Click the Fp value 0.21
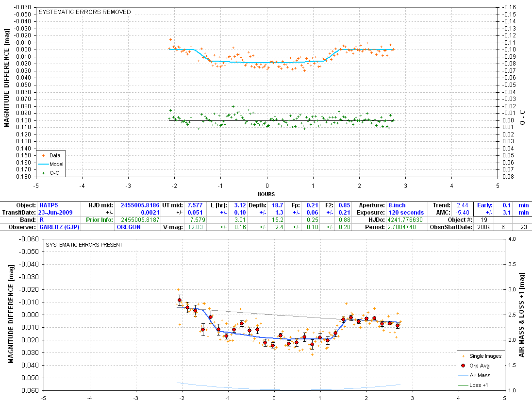The width and height of the screenshot is (532, 402). pos(312,205)
